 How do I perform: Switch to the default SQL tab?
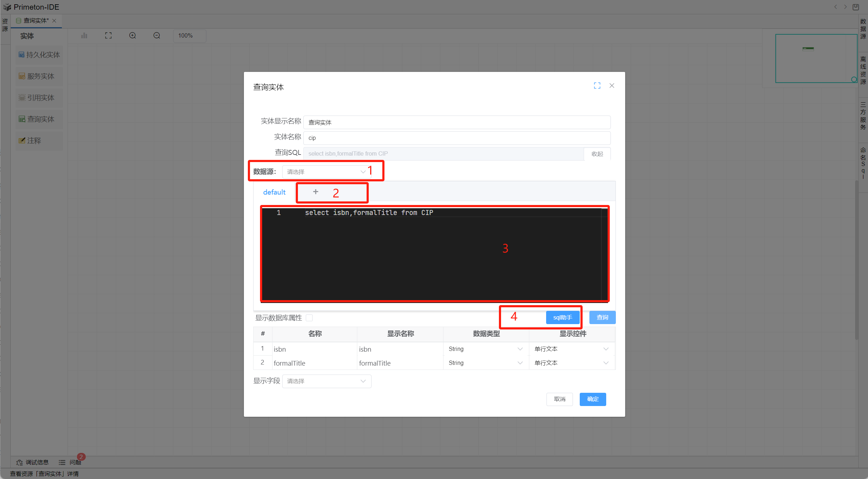[274, 192]
